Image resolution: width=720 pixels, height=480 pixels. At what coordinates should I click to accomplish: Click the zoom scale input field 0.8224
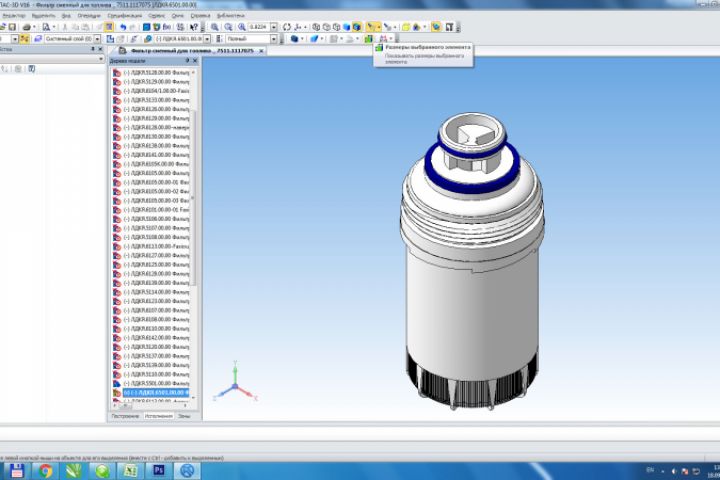coord(259,27)
